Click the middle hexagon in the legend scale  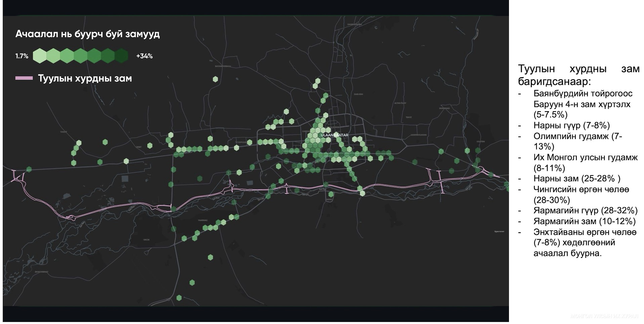[81, 56]
